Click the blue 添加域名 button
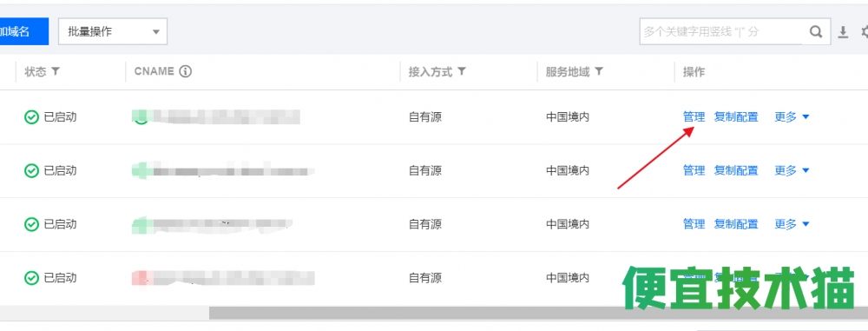Screen dimensions: 868x331 pyautogui.click(x=24, y=31)
